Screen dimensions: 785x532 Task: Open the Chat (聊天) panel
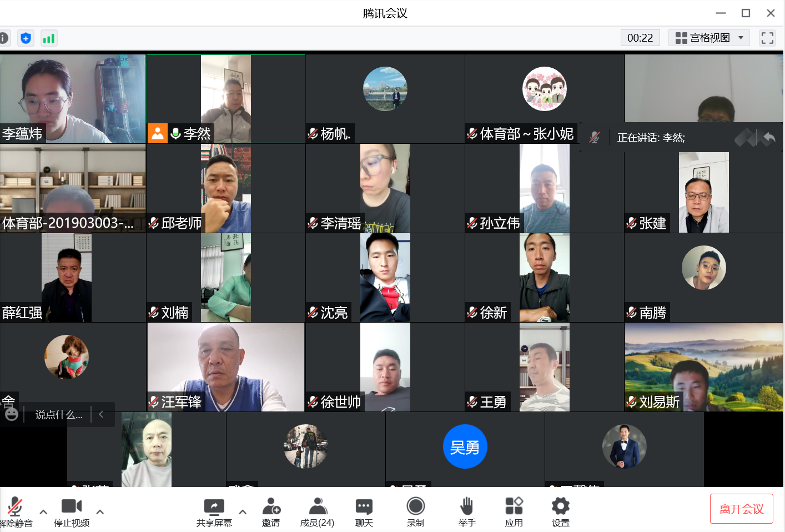point(364,512)
